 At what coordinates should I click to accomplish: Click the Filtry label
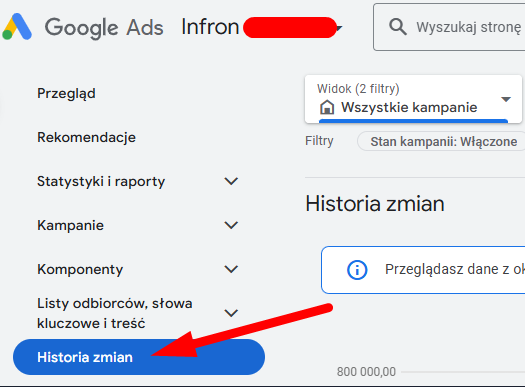(319, 141)
